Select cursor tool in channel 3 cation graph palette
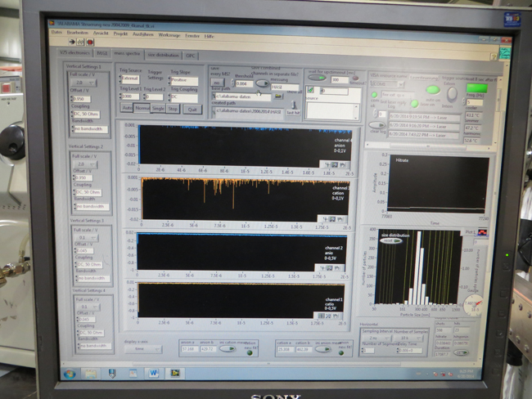Image resolution: width=532 pixels, height=399 pixels. 325,219
